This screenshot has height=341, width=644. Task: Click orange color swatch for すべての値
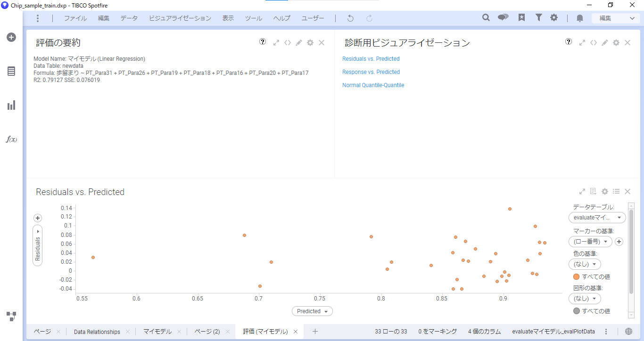coord(576,277)
